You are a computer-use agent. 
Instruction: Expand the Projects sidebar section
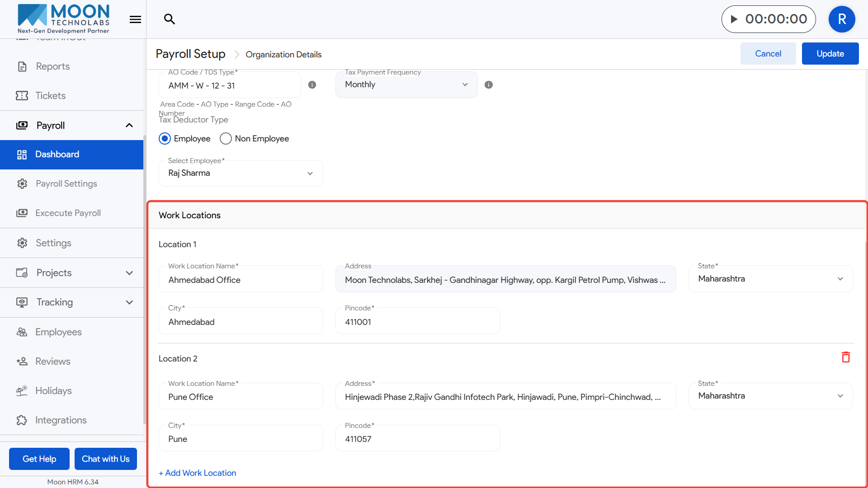129,273
